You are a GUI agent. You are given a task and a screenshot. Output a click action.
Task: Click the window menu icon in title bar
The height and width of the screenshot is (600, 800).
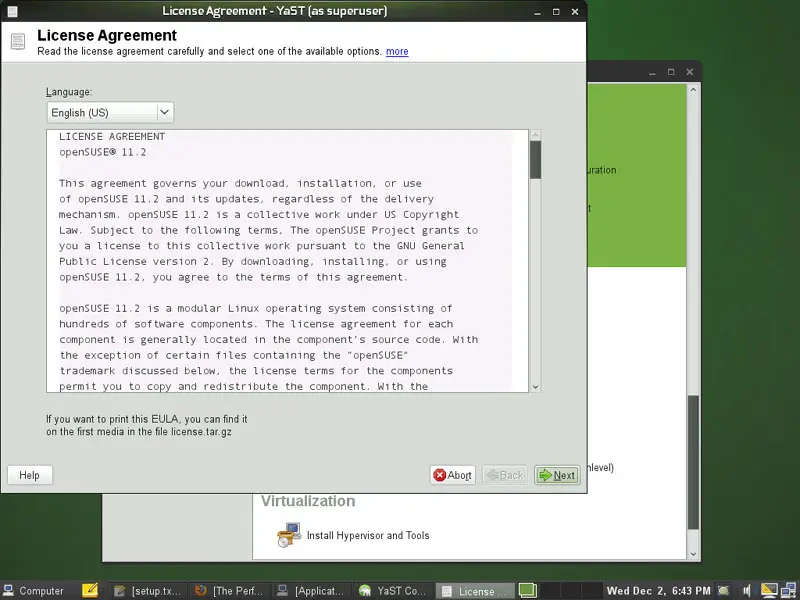click(13, 11)
